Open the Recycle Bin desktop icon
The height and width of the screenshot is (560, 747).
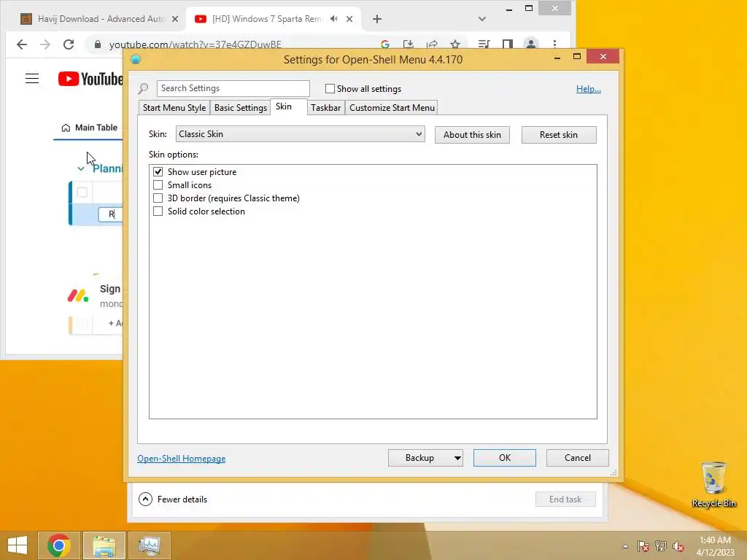713,485
